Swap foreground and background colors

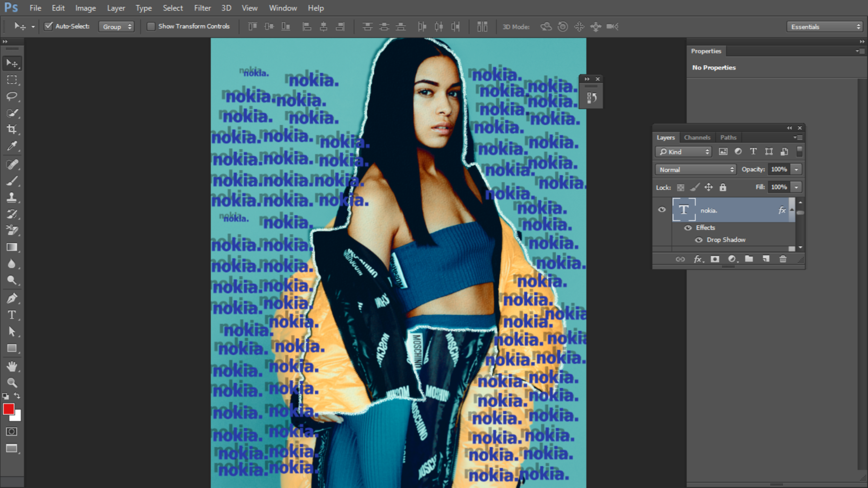point(17,396)
